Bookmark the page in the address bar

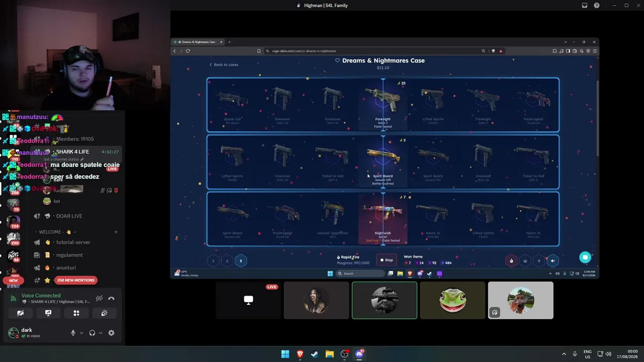point(259,51)
